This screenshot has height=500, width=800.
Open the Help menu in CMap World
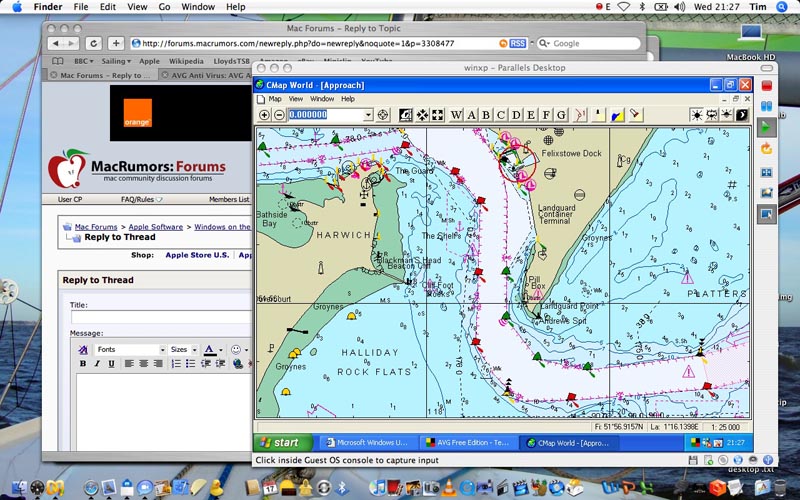coord(348,99)
